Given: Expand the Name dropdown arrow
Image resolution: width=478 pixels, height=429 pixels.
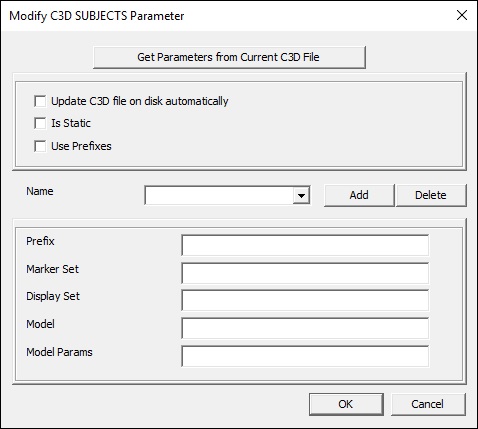Looking at the screenshot, I should click(301, 195).
